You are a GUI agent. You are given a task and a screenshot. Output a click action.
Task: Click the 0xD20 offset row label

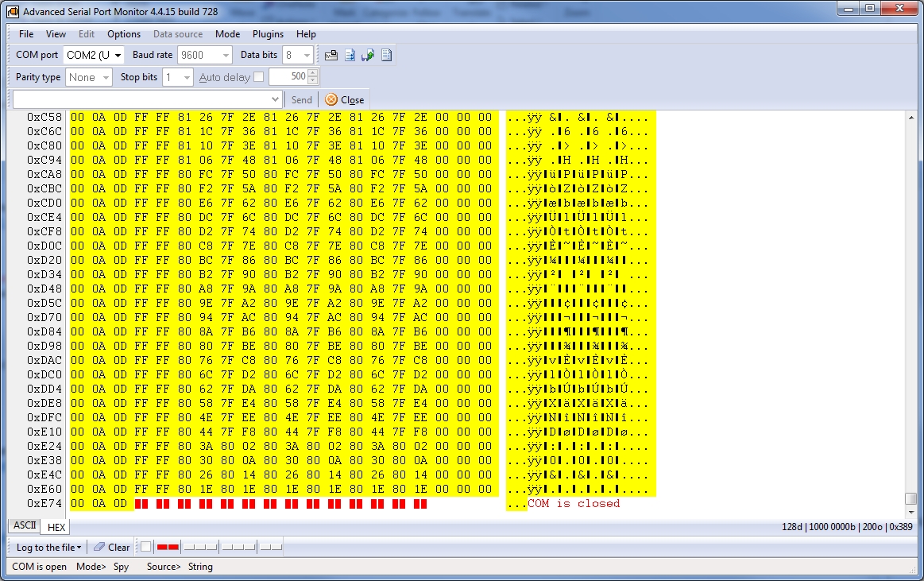(x=44, y=260)
